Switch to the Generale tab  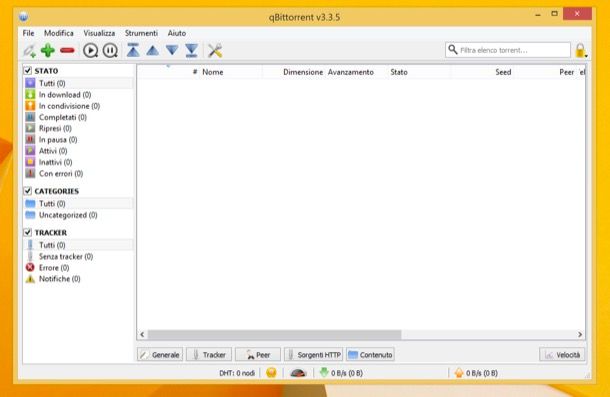160,355
